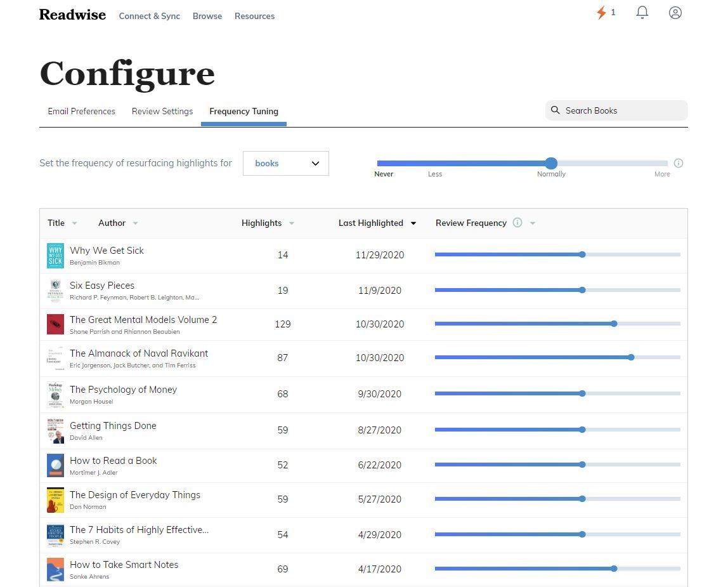Viewport: 728px width, 587px height.
Task: Open The Design of Everyday Things cover
Action: pos(55,499)
